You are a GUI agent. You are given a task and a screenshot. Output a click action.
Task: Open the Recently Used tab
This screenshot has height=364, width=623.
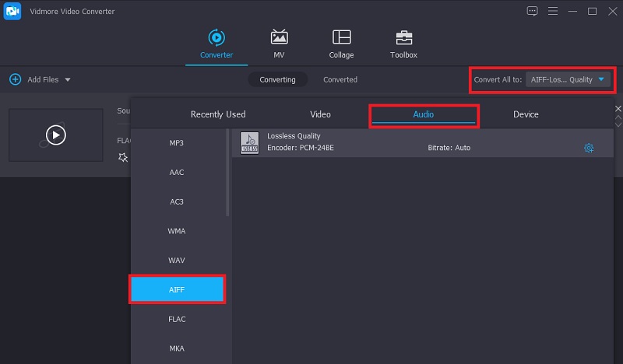click(218, 114)
